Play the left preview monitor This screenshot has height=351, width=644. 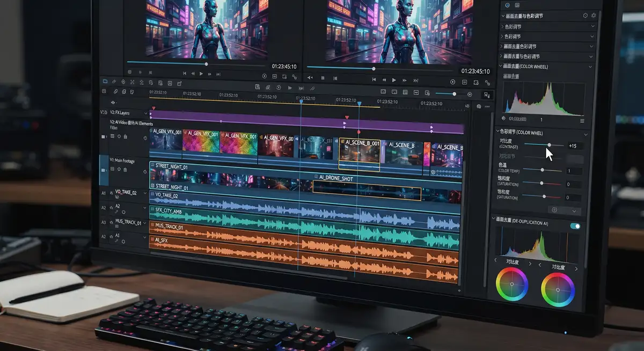pos(202,74)
